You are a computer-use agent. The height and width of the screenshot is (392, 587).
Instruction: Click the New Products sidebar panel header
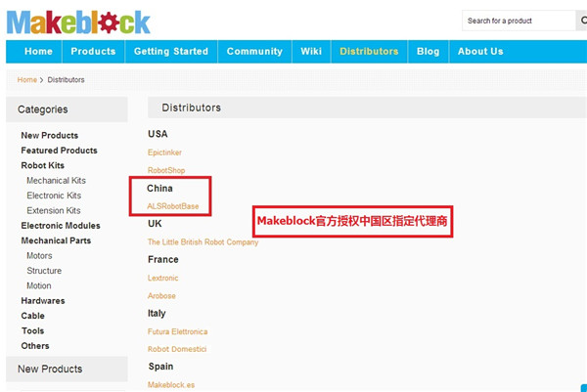point(67,369)
